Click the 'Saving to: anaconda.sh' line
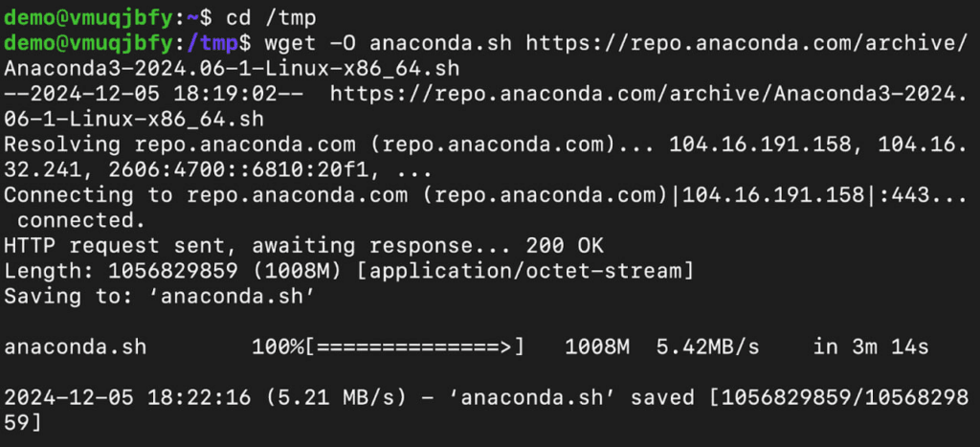The image size is (980, 447). 159,297
